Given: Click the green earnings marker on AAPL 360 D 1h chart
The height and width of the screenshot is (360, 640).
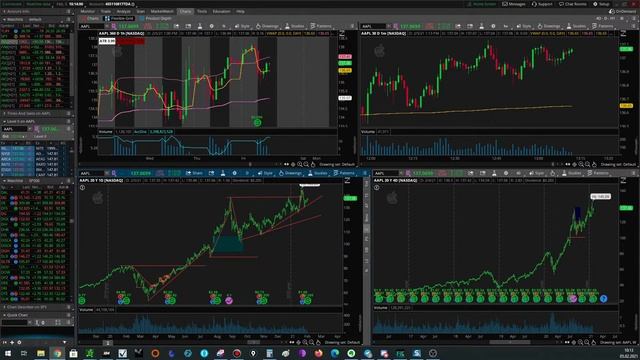Looking at the screenshot, I should pyautogui.click(x=257, y=122).
